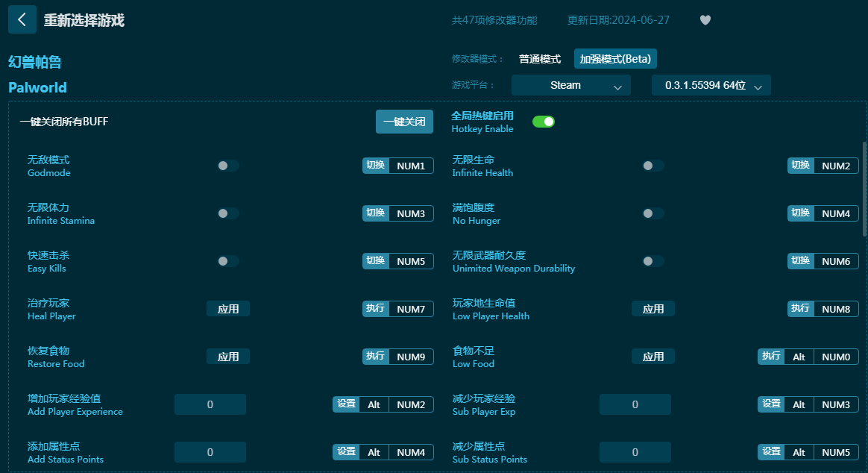Toggle Unlimited Weapon Durability switch
The image size is (868, 473).
tap(652, 261)
